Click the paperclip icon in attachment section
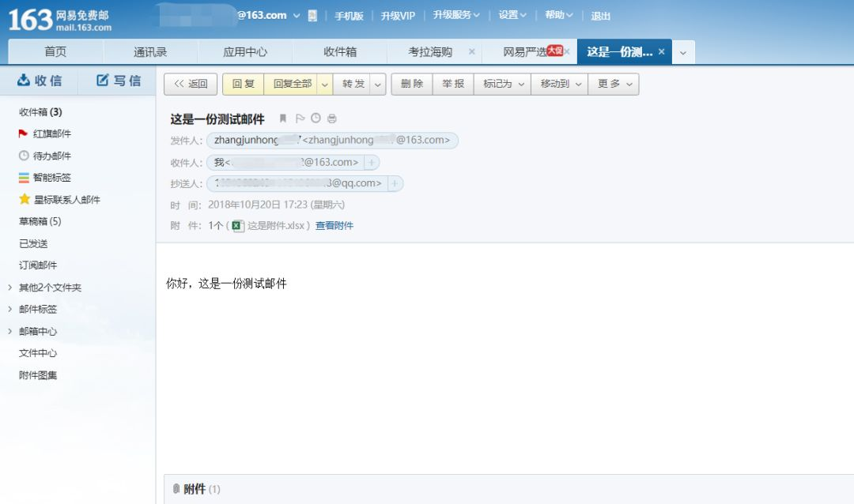Image resolution: width=854 pixels, height=504 pixels. tap(176, 489)
